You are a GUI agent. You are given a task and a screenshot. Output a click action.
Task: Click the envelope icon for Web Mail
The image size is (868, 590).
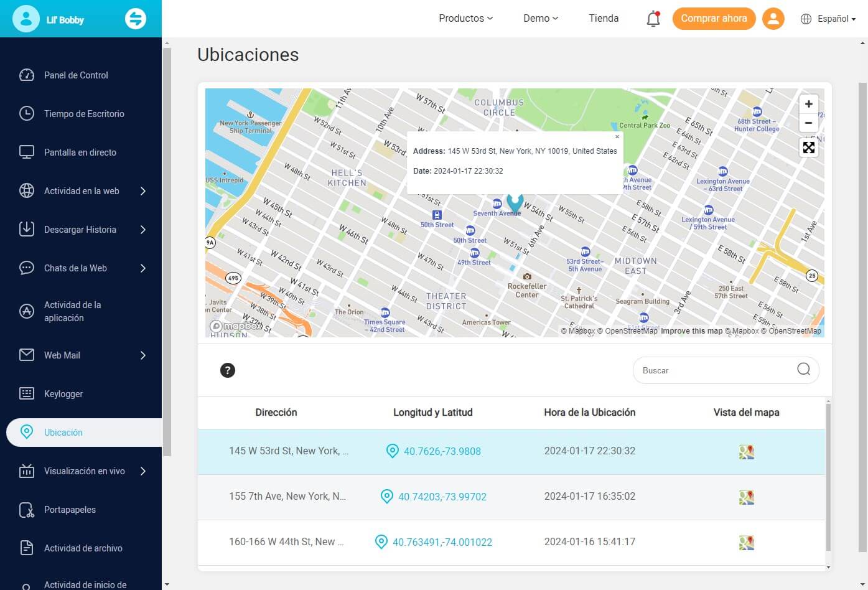click(x=27, y=355)
